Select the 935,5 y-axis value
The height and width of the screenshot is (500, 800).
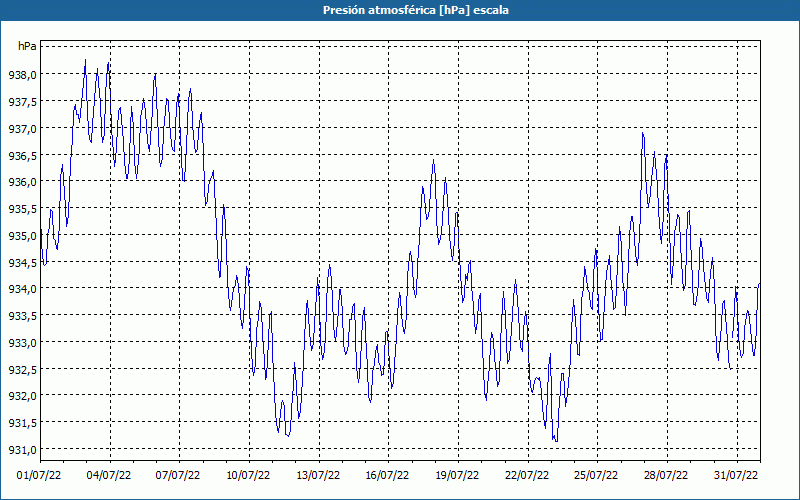click(x=22, y=209)
